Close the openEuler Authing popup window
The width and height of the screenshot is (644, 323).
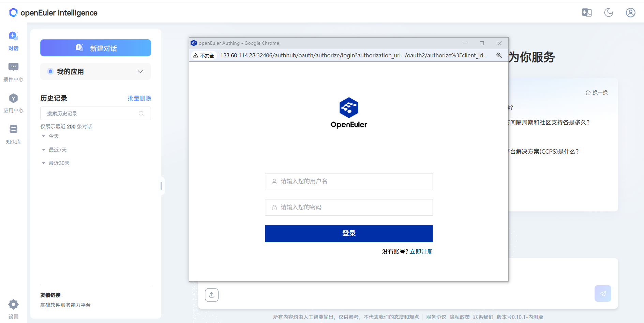pos(499,43)
